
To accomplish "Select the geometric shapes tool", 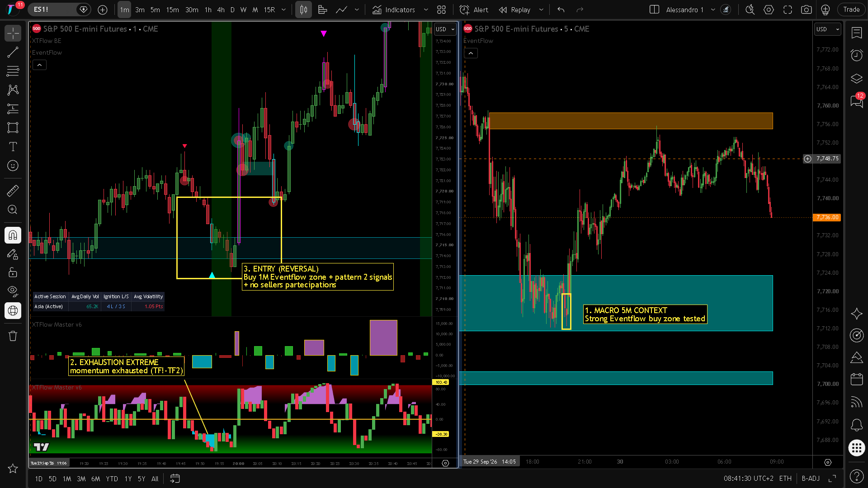I will coord(13,128).
